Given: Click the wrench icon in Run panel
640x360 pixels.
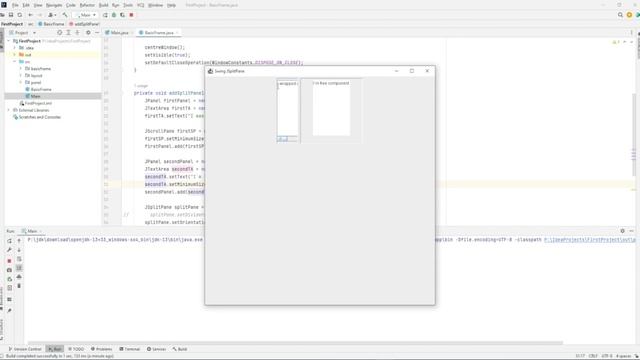Looking at the screenshot, I should coord(9,250).
